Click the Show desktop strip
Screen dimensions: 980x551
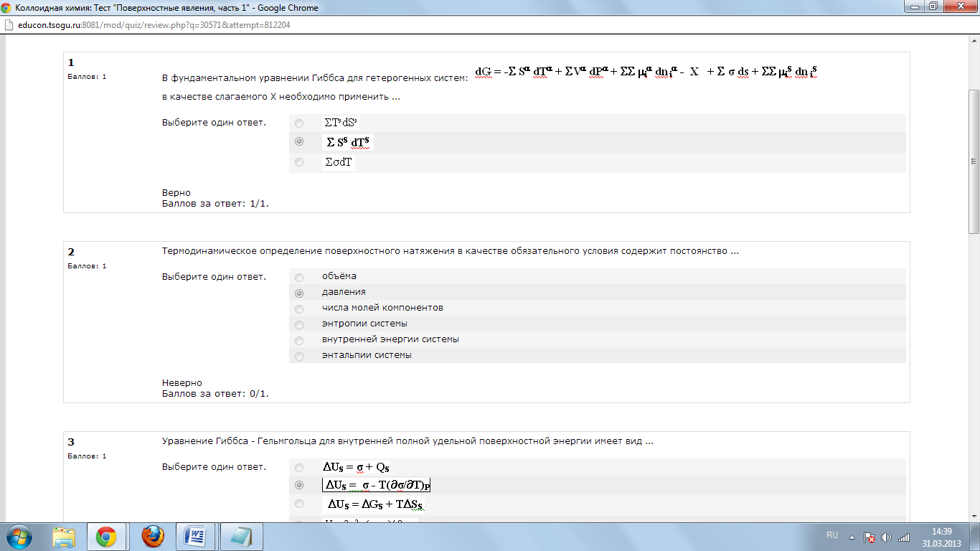975,537
